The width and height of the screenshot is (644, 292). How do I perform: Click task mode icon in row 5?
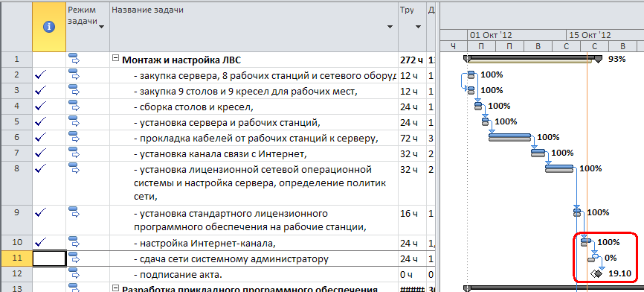pyautogui.click(x=74, y=121)
